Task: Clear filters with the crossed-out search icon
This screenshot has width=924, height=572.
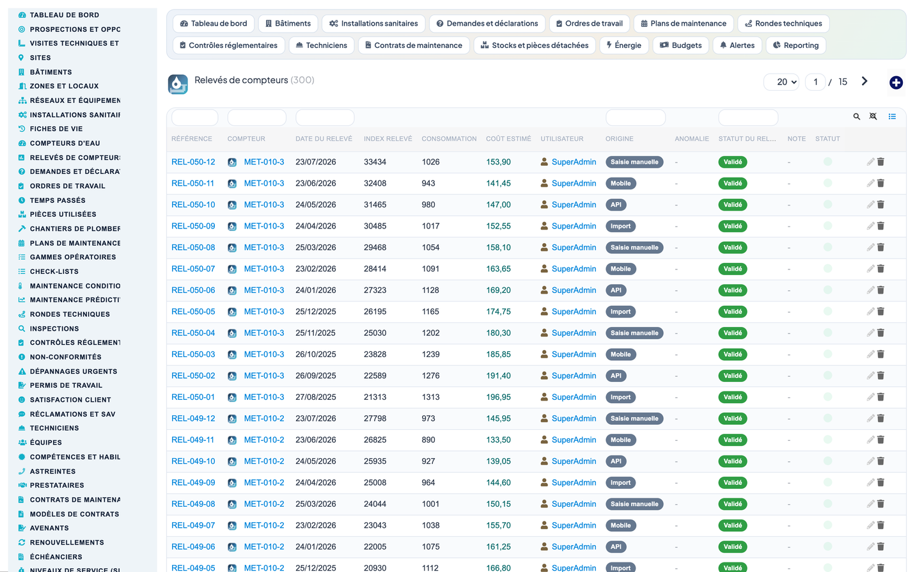Action: click(873, 116)
